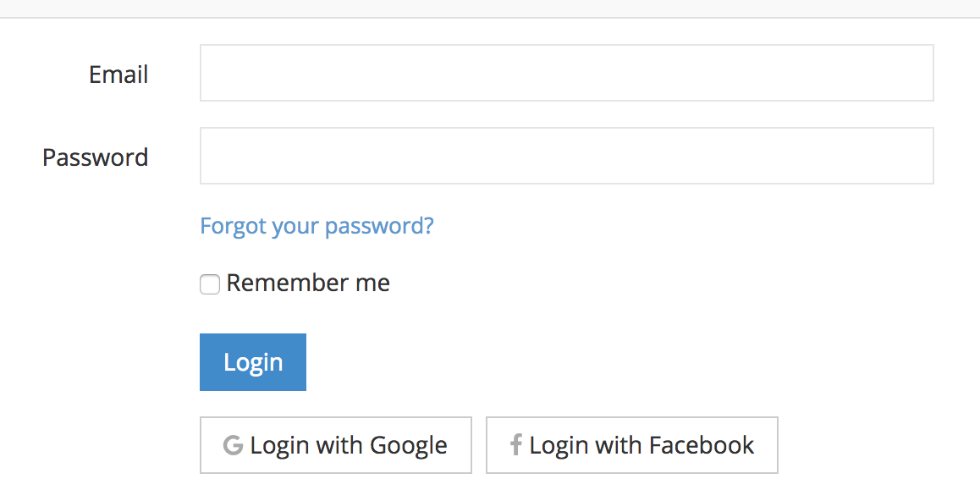Screen dimensions: 980x501
Task: Select the Facebook logo inside the login button
Action: pyautogui.click(x=516, y=444)
